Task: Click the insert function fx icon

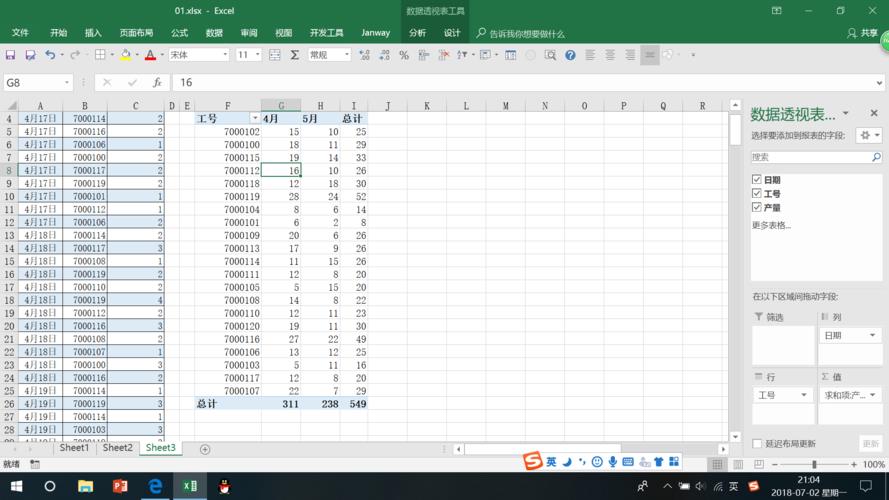Action: (157, 83)
